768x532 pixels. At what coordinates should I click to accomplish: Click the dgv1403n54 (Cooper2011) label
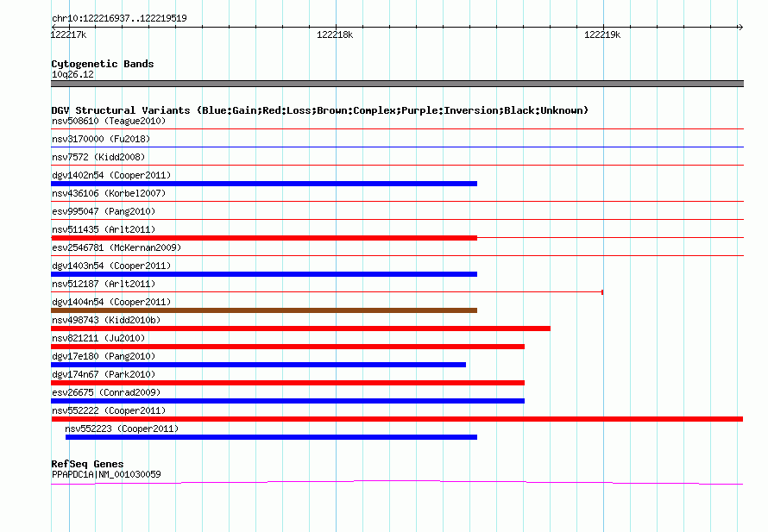111,266
